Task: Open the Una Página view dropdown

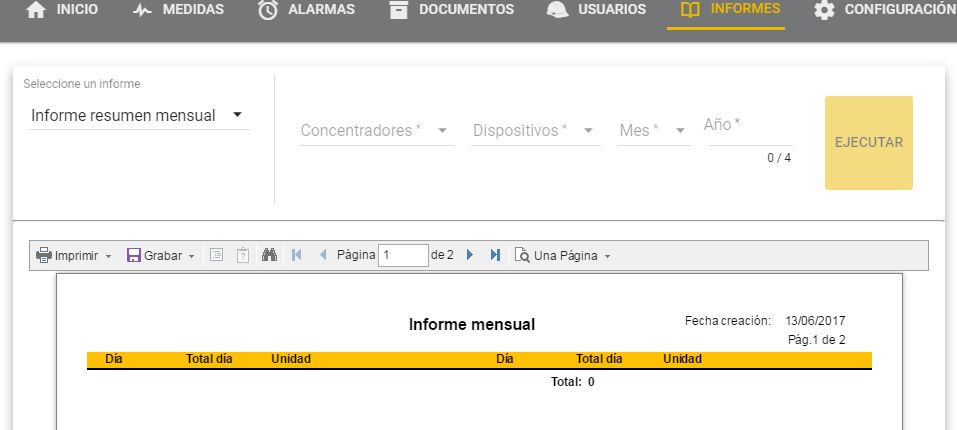Action: pos(607,256)
